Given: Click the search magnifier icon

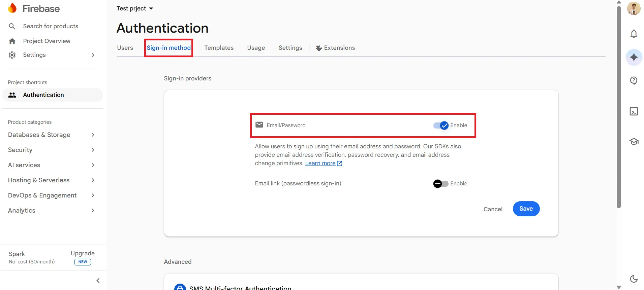Looking at the screenshot, I should pos(12,26).
